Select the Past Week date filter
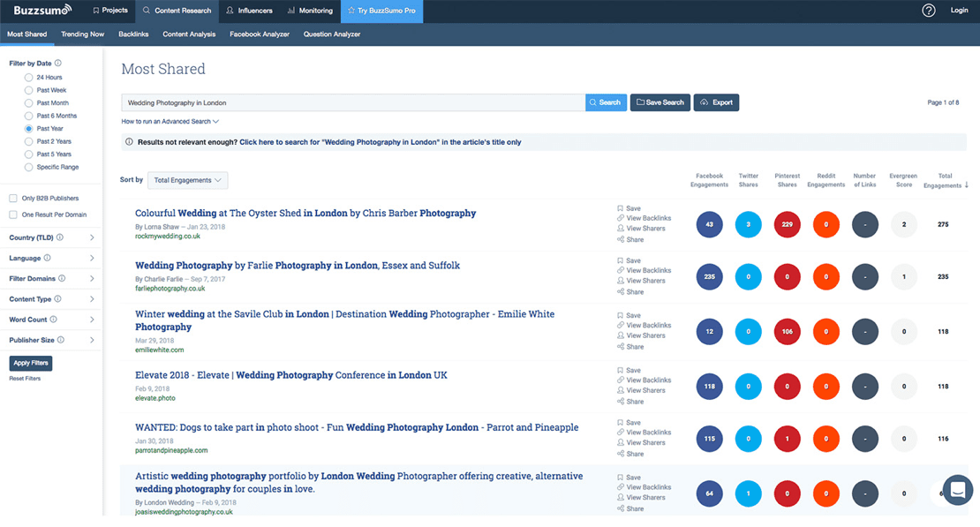980x527 pixels. pos(29,90)
